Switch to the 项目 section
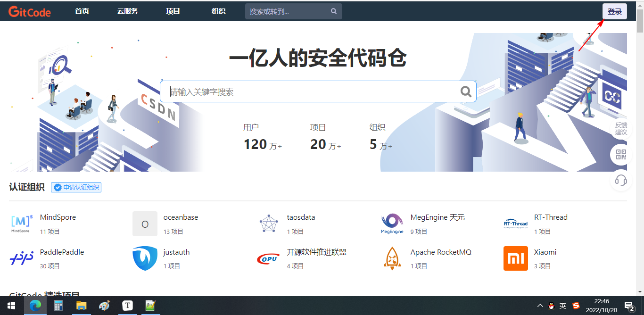644x315 pixels. pos(173,11)
